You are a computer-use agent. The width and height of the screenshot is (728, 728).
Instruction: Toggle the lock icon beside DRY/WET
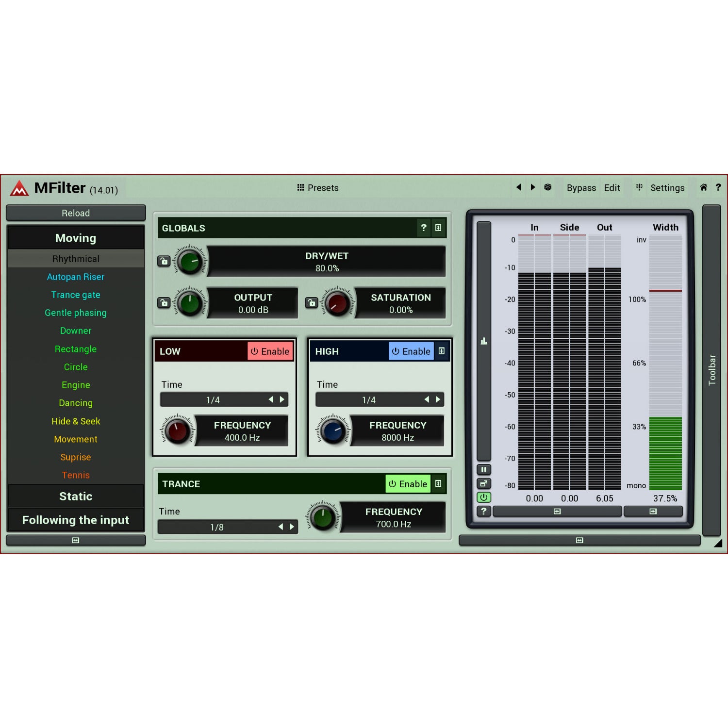coord(164,261)
